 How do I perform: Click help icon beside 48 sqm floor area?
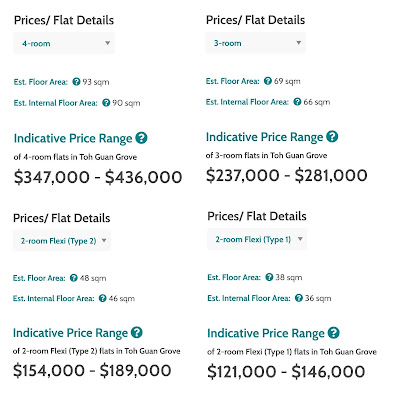pyautogui.click(x=74, y=278)
